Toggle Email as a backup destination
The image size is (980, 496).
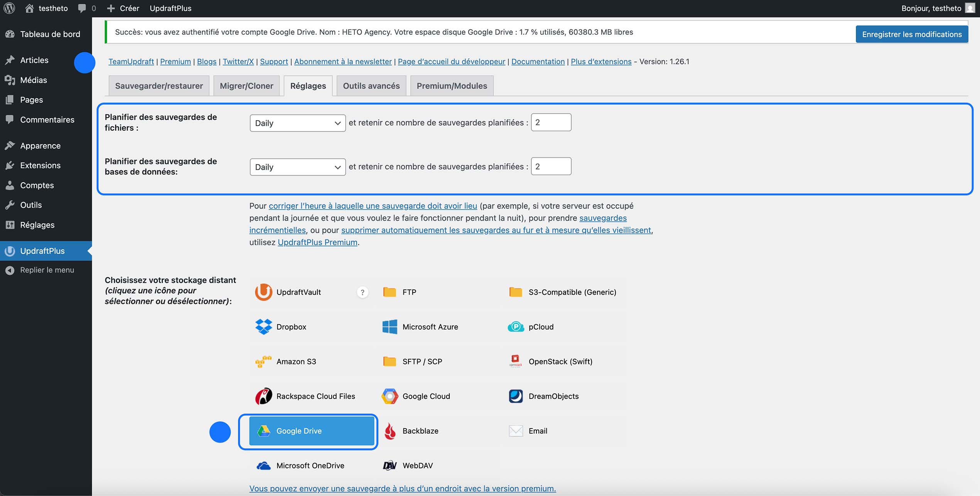(x=515, y=431)
